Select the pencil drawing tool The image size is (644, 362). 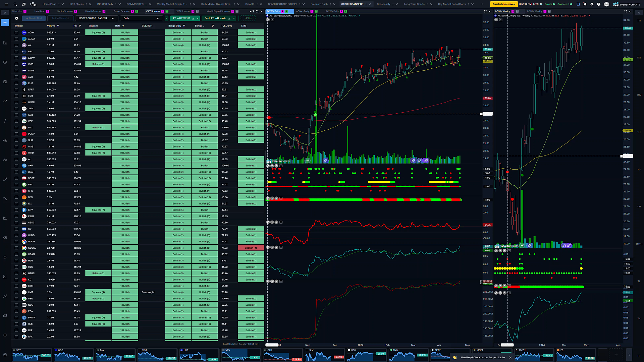(5, 179)
